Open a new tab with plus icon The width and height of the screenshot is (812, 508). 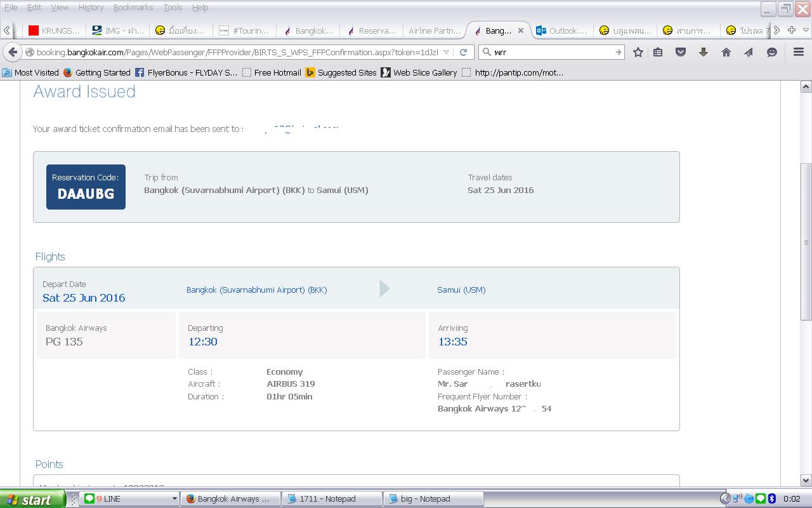pos(792,30)
